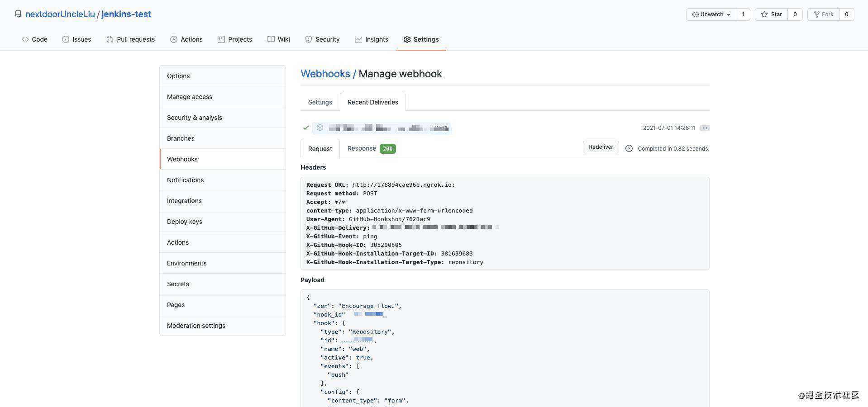Open Actions in settings sidebar
The image size is (868, 407).
pos(223,242)
